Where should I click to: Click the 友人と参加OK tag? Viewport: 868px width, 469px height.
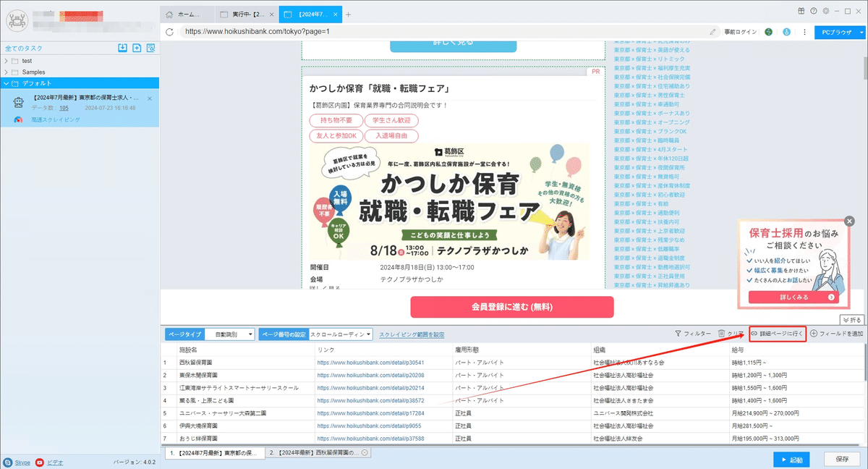point(335,135)
